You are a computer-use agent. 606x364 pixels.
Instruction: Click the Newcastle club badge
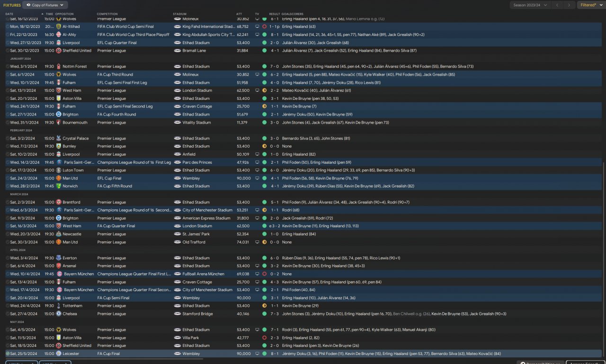59,234
